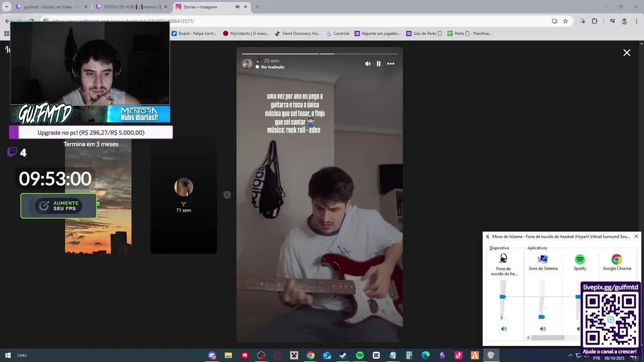This screenshot has width=644, height=362.
Task: Open a new browser tab
Action: [258, 7]
